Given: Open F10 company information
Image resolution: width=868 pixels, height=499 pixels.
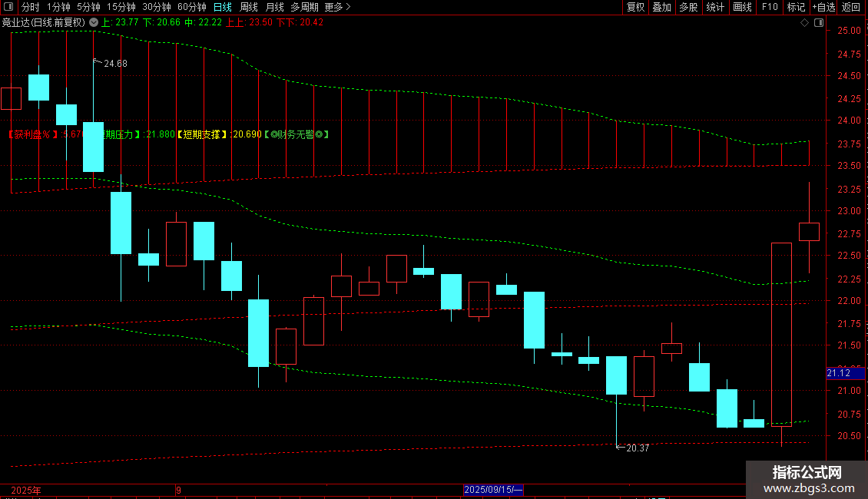Looking at the screenshot, I should coord(770,7).
